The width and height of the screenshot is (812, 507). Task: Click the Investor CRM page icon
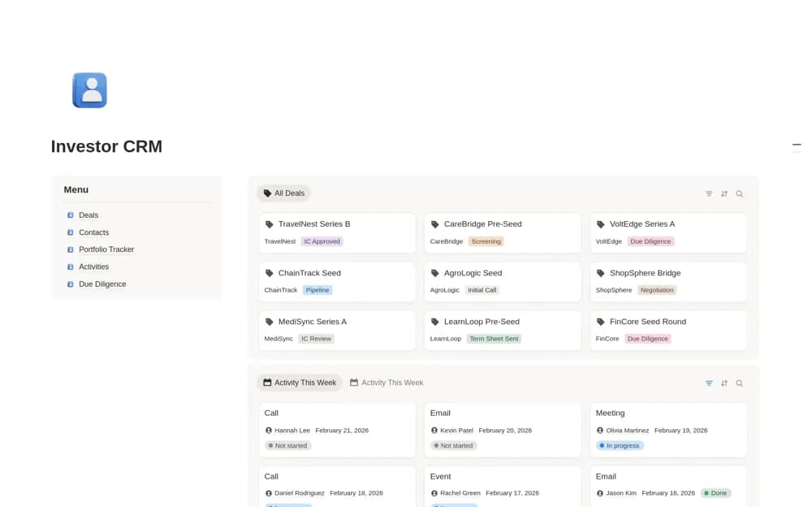pos(89,90)
